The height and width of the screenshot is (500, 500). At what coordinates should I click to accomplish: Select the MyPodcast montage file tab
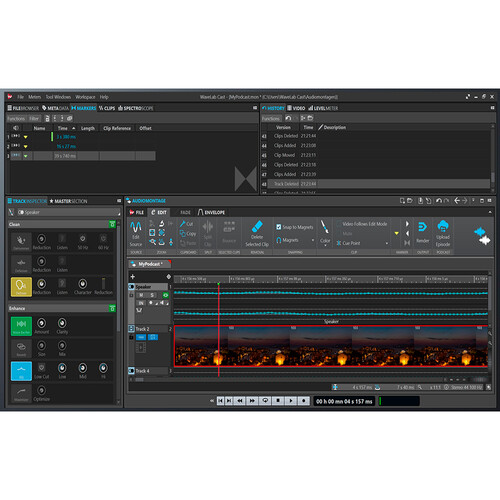tap(150, 264)
